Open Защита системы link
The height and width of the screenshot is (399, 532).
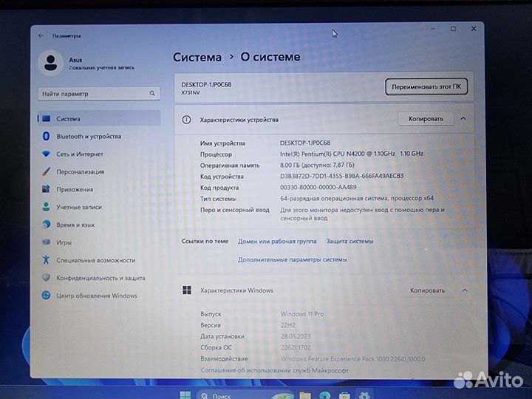[x=349, y=241]
